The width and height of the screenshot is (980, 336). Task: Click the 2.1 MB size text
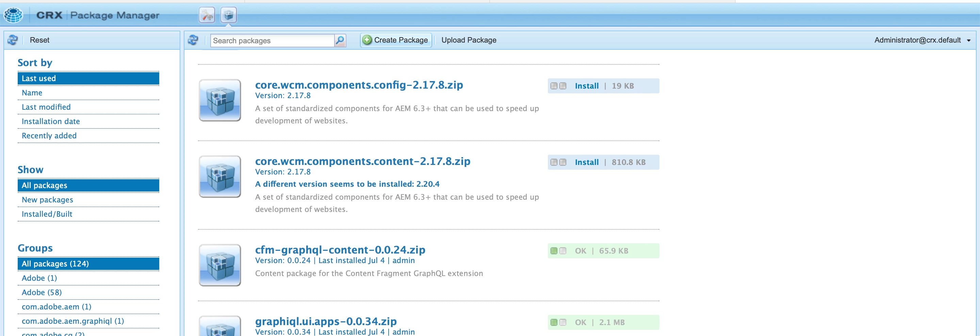(612, 323)
